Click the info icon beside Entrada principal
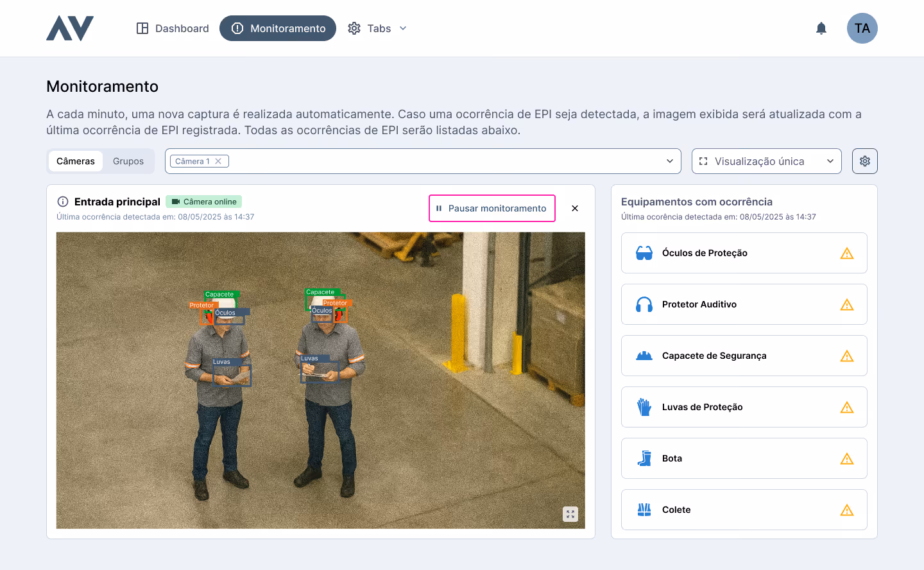 [x=63, y=202]
